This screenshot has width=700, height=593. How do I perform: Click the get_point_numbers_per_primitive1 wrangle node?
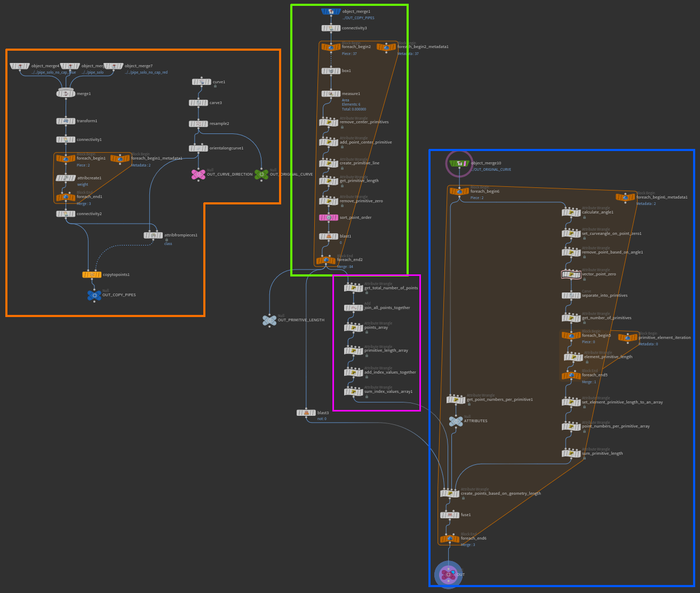[x=456, y=400]
